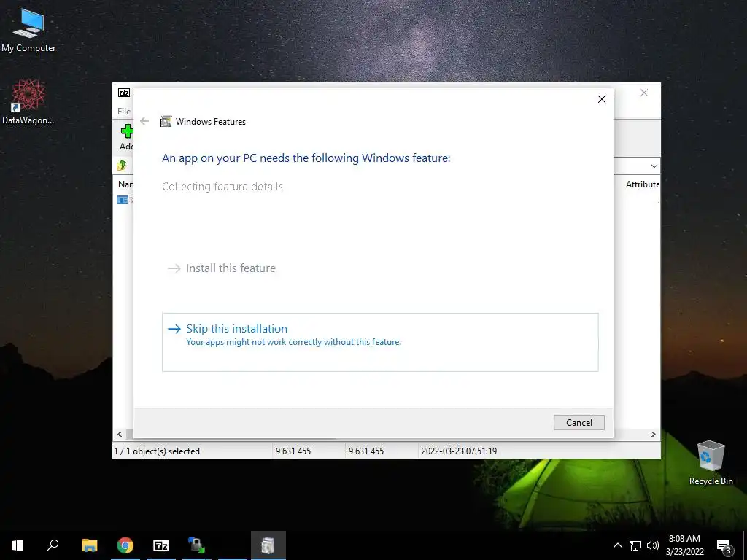Open the Windows Start menu
Screen dimensions: 747x560
18,545
